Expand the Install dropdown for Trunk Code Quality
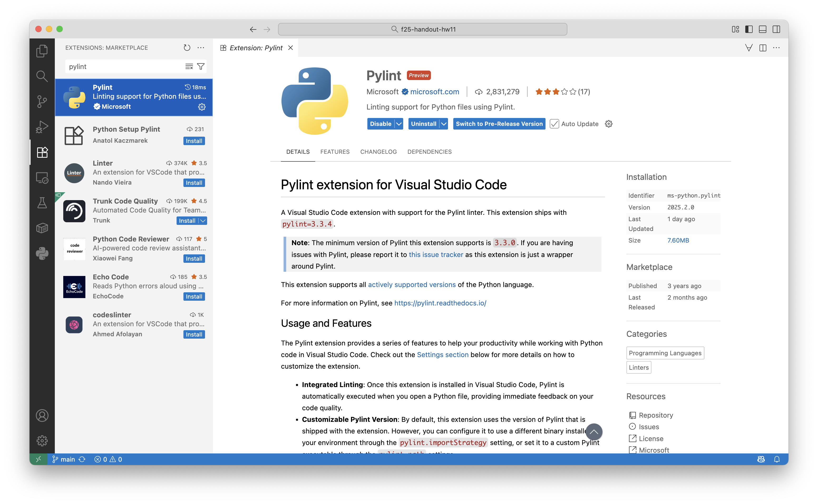 [203, 220]
